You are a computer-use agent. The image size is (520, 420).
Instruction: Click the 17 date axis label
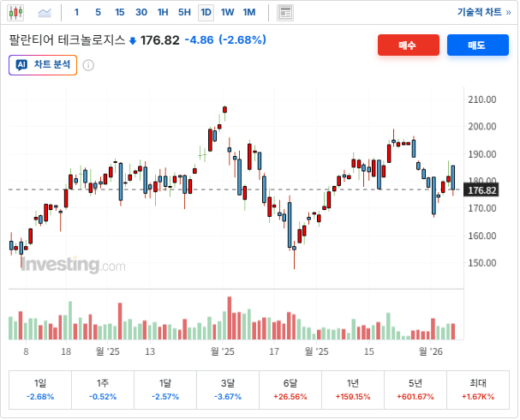click(274, 351)
